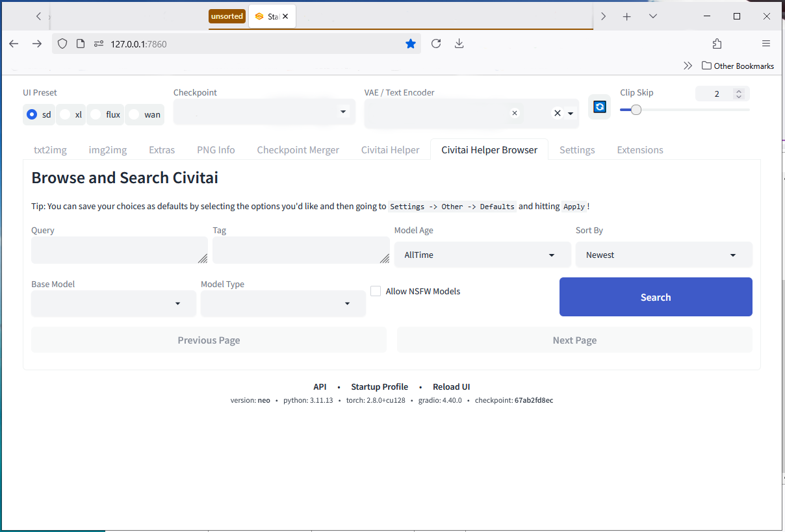This screenshot has height=532, width=785.
Task: Open the Extensions tab
Action: (x=640, y=150)
